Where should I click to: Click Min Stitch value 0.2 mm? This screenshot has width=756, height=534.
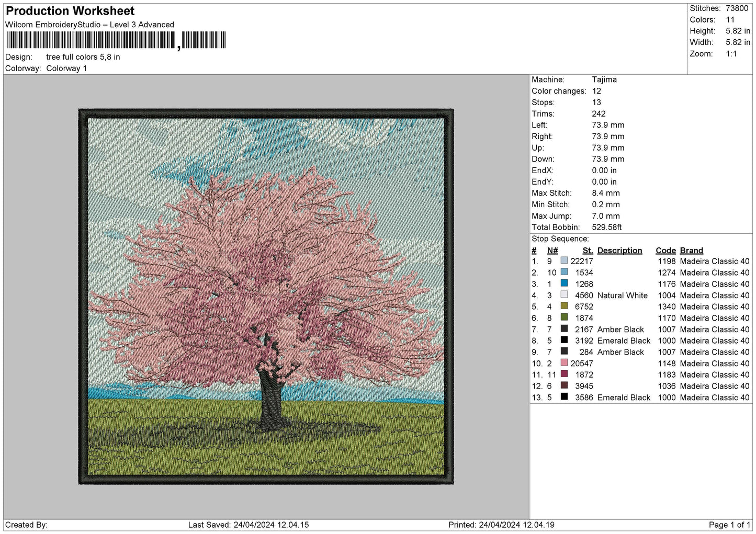pyautogui.click(x=606, y=204)
